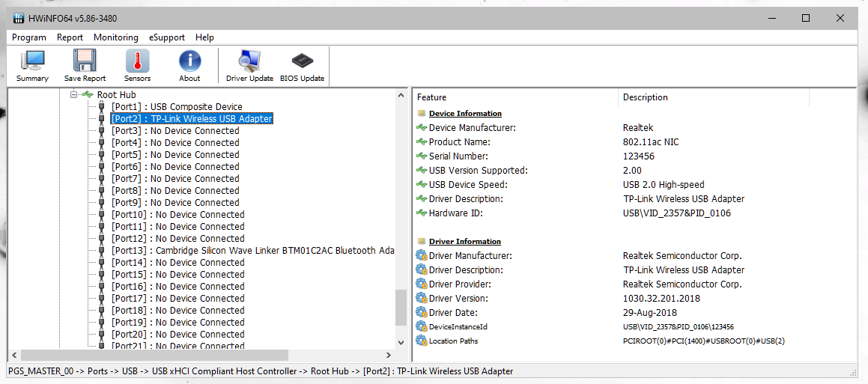The width and height of the screenshot is (868, 384).
Task: Click the Device Information heading
Action: (x=465, y=114)
